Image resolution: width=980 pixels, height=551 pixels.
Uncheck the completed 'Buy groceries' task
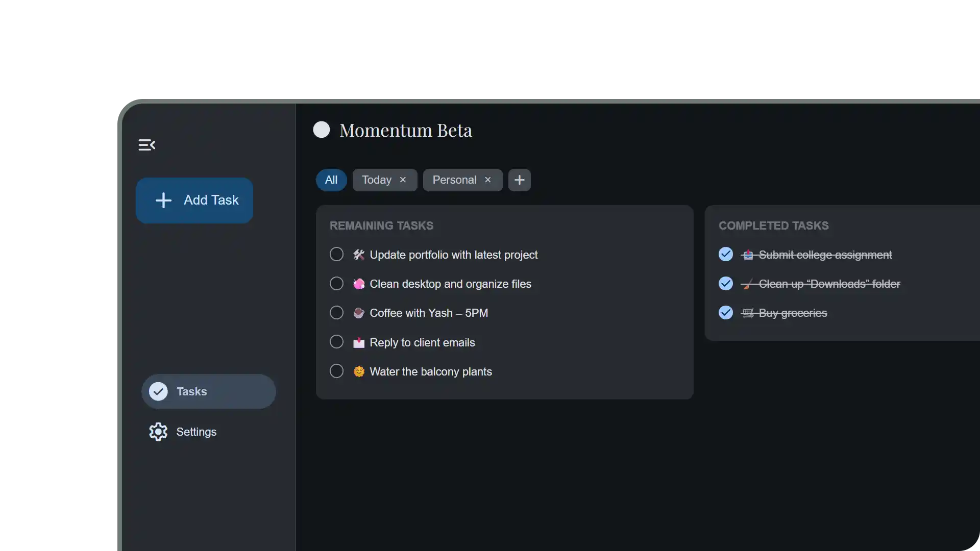726,312
